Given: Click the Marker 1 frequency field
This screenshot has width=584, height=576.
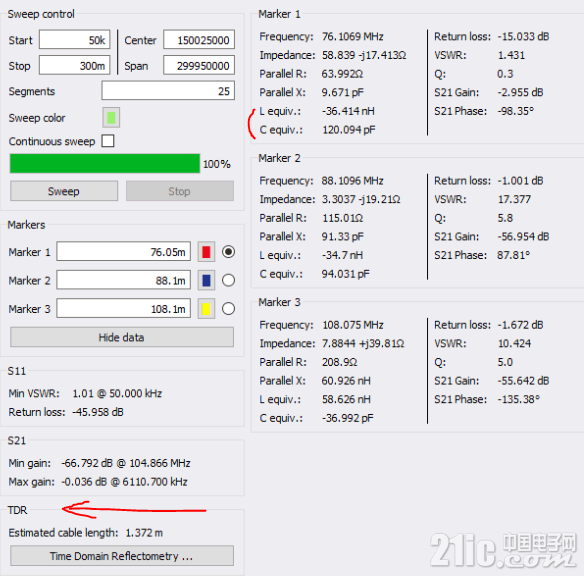Looking at the screenshot, I should pyautogui.click(x=124, y=252).
